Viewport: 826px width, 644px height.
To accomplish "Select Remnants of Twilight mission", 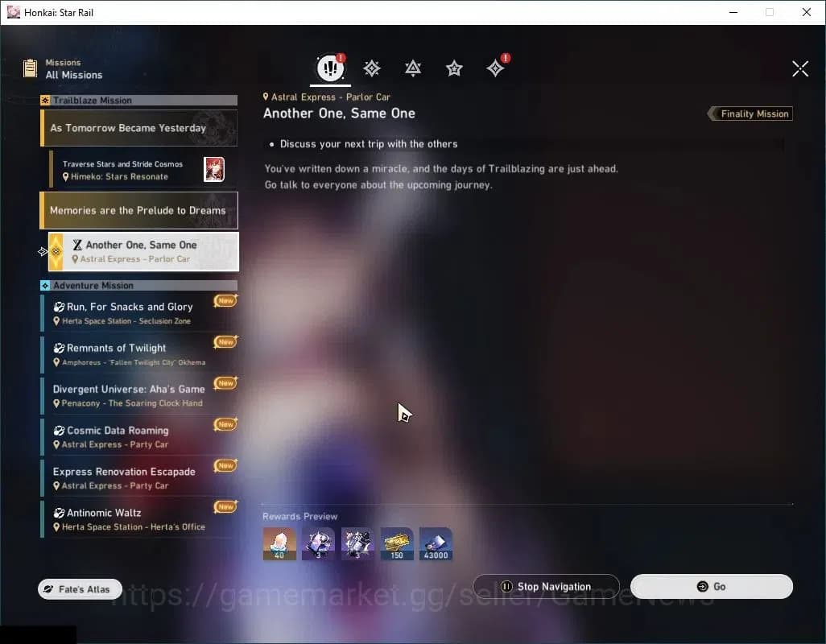I will [139, 354].
